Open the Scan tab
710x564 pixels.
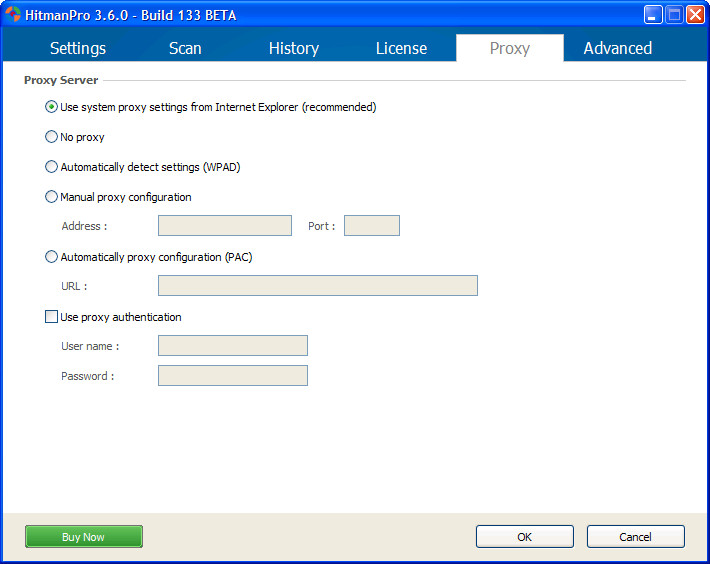185,48
